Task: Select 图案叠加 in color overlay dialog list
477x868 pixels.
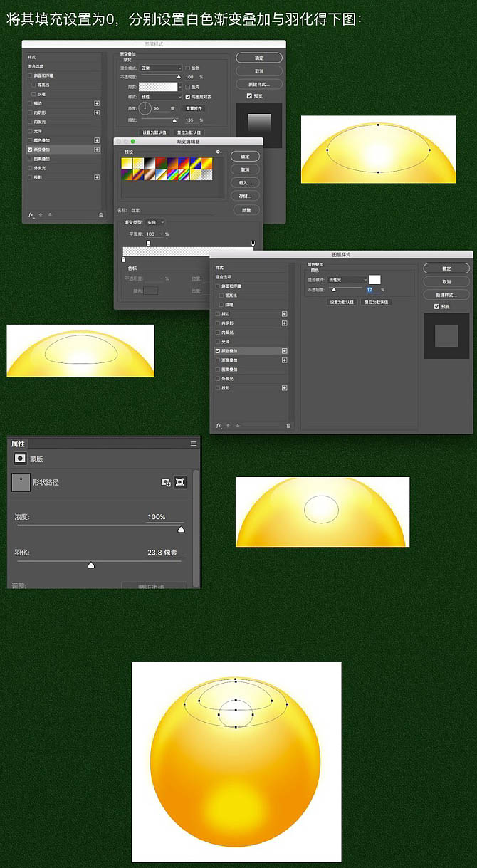Action: coord(228,370)
